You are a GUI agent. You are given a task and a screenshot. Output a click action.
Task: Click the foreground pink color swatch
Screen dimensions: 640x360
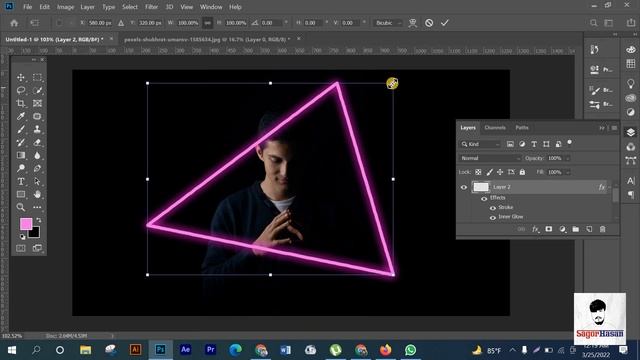[26, 224]
